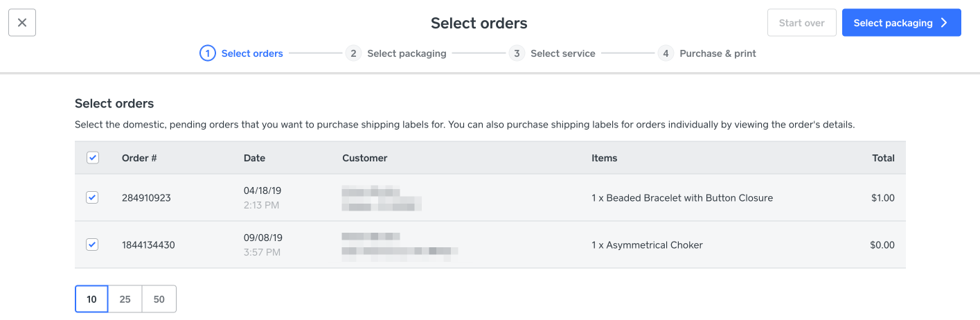
Task: Click the Start over button
Action: click(801, 23)
